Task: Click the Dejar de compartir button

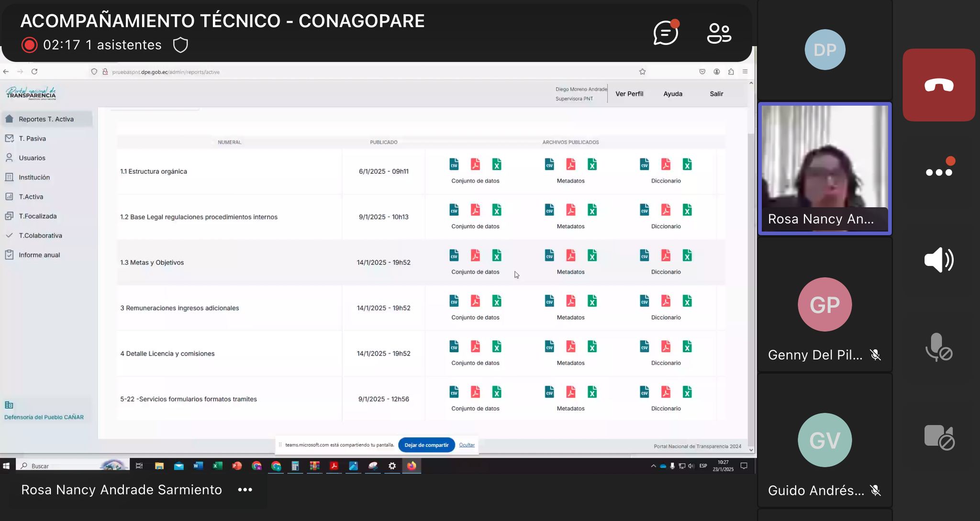Action: 426,445
